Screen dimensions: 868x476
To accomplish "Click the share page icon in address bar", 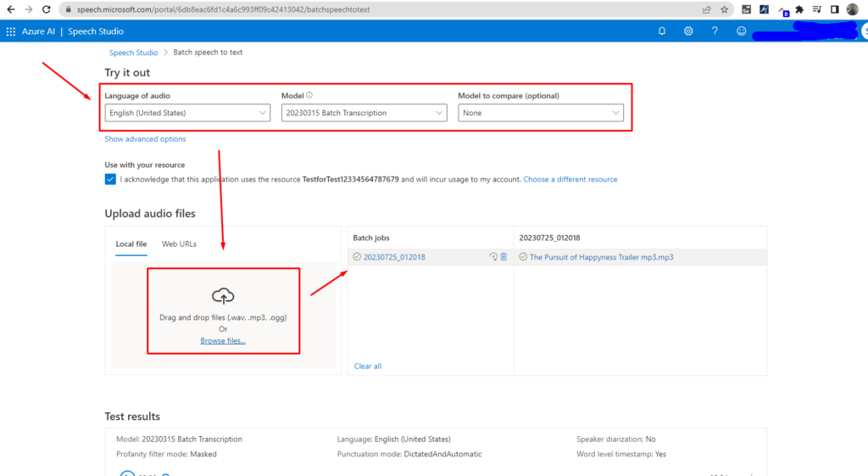I will [x=707, y=9].
